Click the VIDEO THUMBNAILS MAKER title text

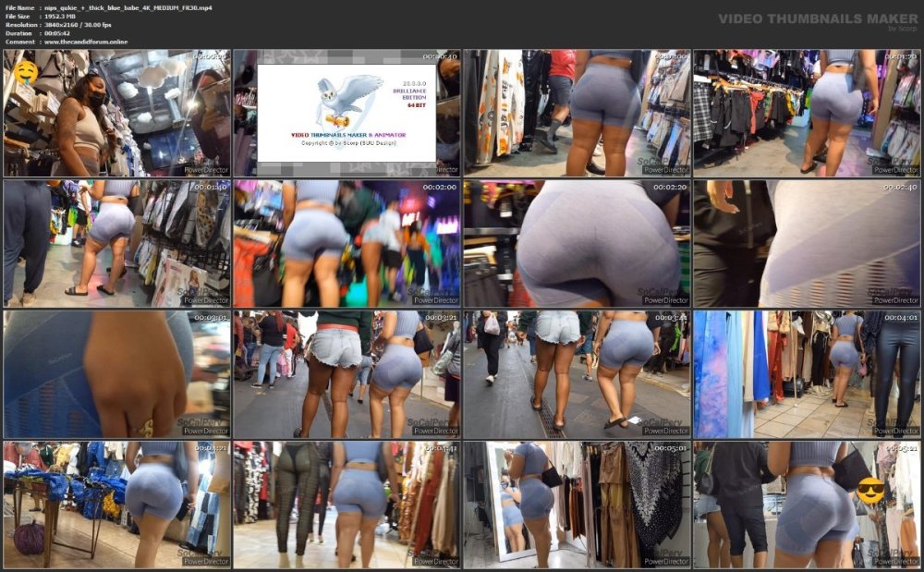[818, 18]
